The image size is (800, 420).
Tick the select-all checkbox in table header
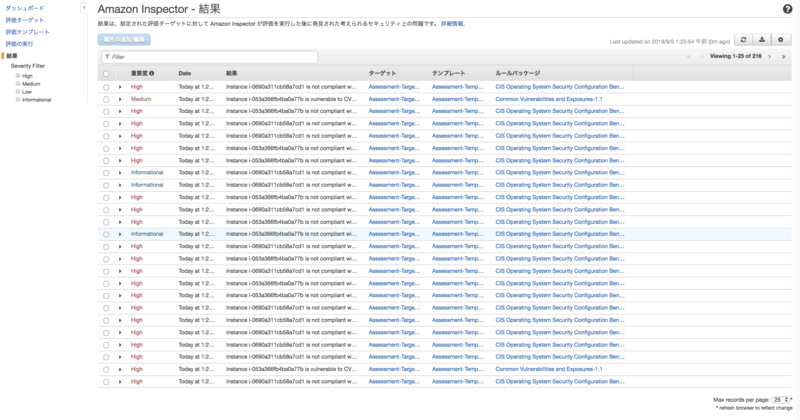click(106, 73)
